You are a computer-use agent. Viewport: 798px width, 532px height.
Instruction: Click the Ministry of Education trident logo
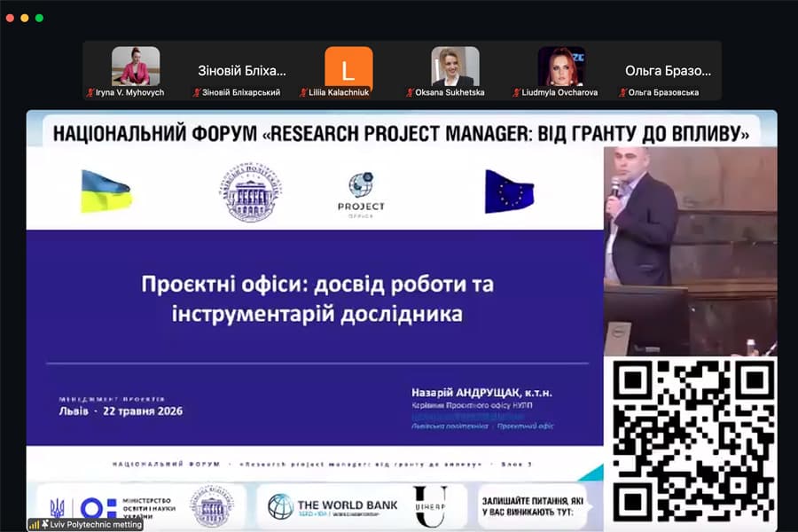(57, 508)
